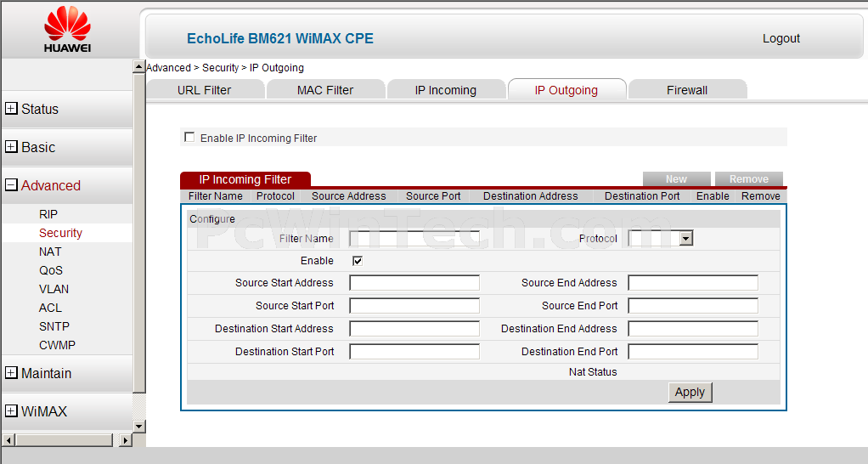Image resolution: width=868 pixels, height=464 pixels.
Task: Click the New button
Action: 676,178
